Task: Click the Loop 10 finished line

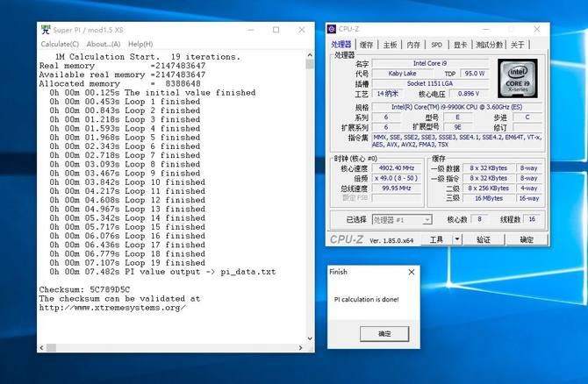Action: pos(127,182)
